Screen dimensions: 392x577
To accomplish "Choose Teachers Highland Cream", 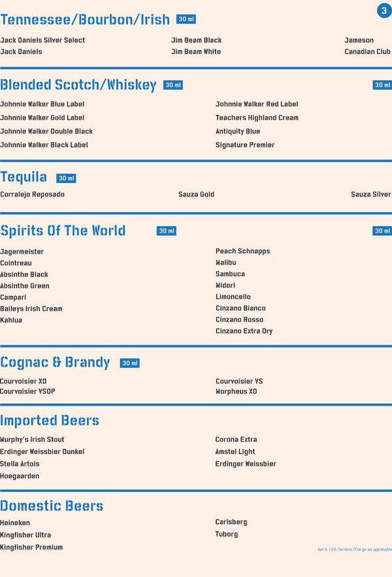I will coord(257,118).
